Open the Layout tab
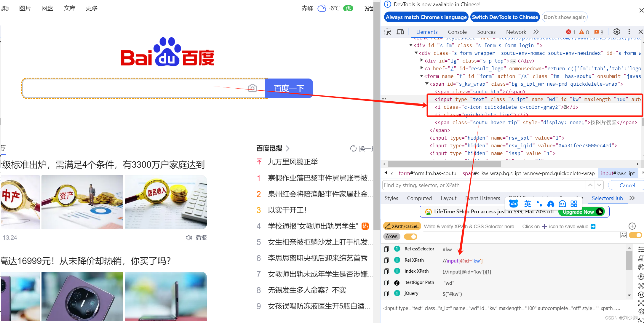 [448, 198]
